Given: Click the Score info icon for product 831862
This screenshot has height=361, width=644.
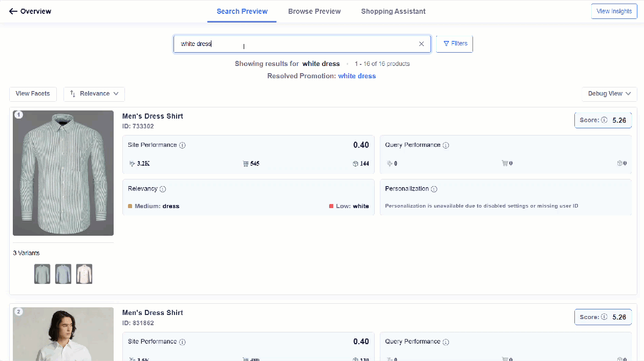Looking at the screenshot, I should (x=604, y=317).
